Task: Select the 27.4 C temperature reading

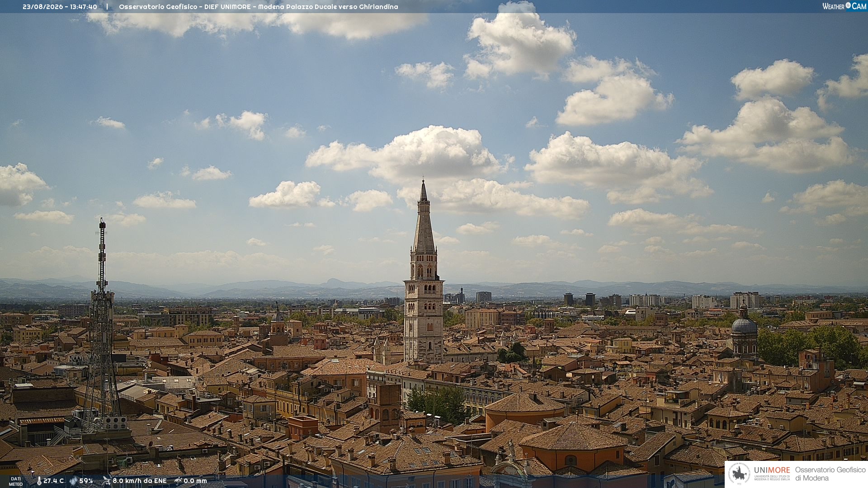Action: point(53,481)
